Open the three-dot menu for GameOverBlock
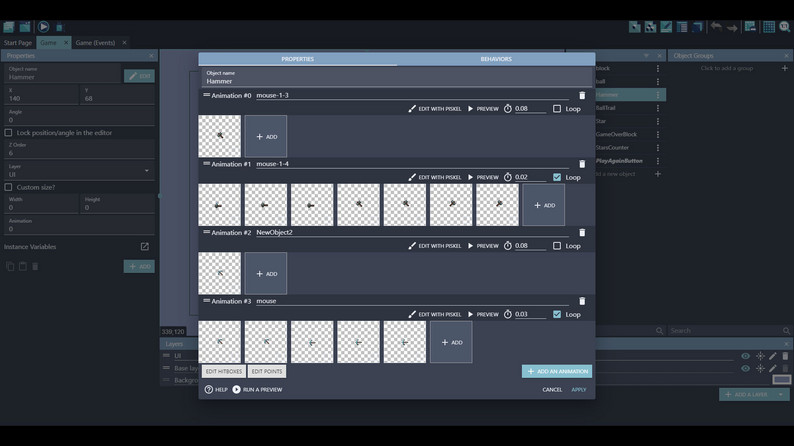The height and width of the screenshot is (446, 794). tap(658, 135)
